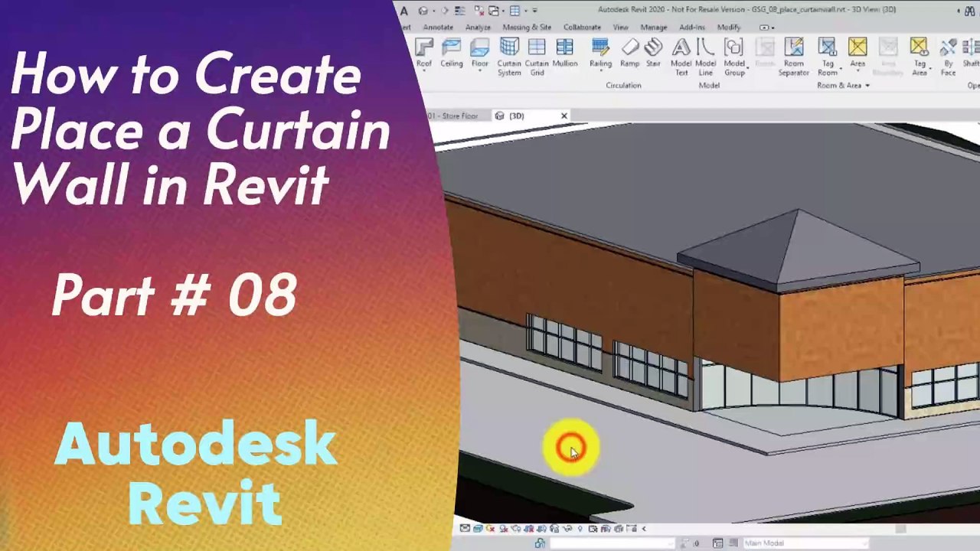Image resolution: width=980 pixels, height=551 pixels.
Task: Switch to the Modify tab
Action: coord(729,28)
